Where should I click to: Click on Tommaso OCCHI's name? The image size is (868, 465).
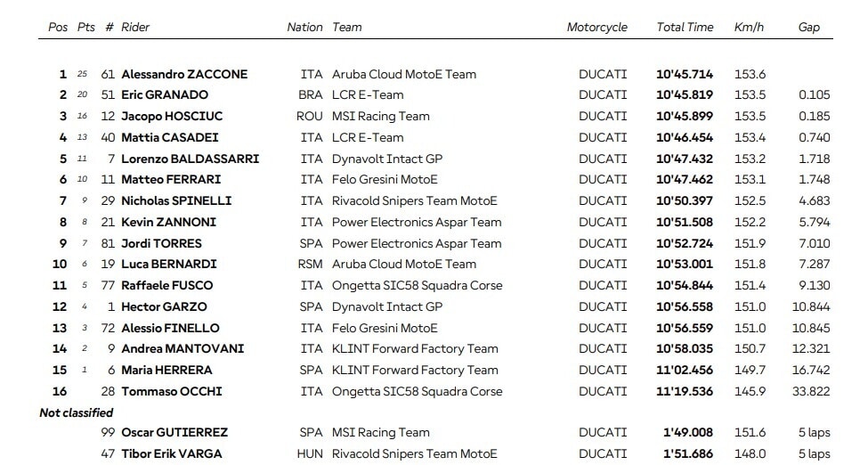pyautogui.click(x=172, y=392)
